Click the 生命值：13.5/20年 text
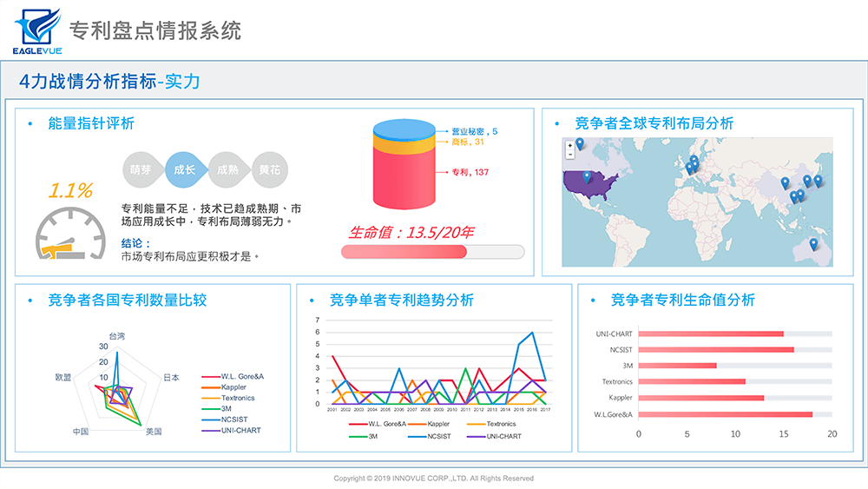This screenshot has height=489, width=868. tap(411, 233)
